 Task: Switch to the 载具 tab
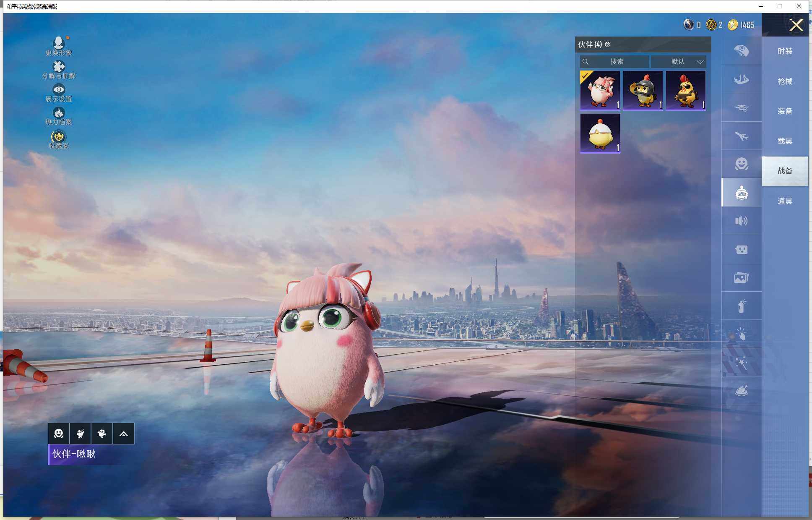click(785, 141)
